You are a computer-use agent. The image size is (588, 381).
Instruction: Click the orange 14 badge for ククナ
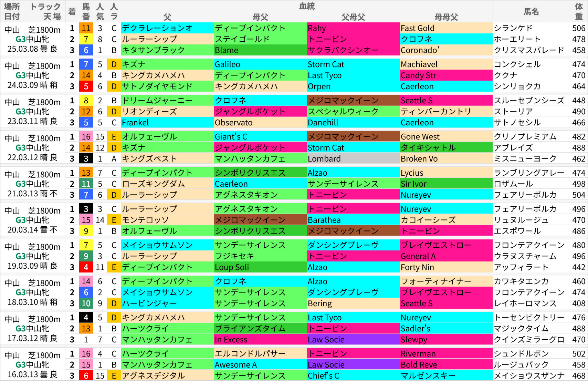(86, 75)
